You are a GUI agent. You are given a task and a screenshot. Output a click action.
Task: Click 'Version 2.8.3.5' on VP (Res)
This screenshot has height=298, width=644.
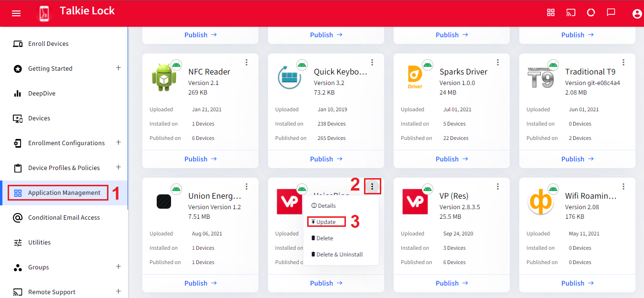pos(460,207)
